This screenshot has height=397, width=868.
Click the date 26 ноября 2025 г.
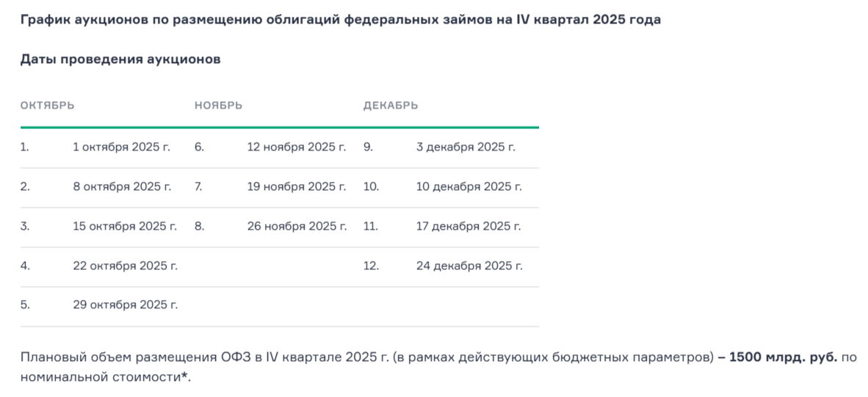click(x=297, y=226)
